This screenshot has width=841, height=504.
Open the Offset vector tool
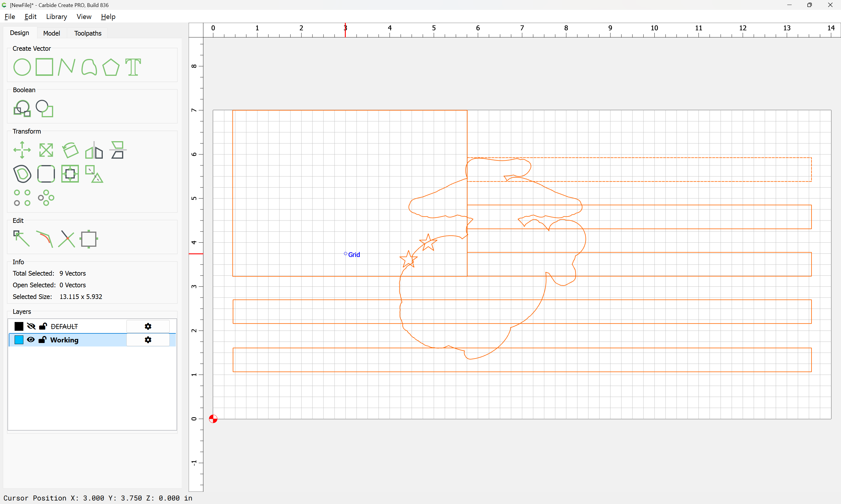pos(22,174)
